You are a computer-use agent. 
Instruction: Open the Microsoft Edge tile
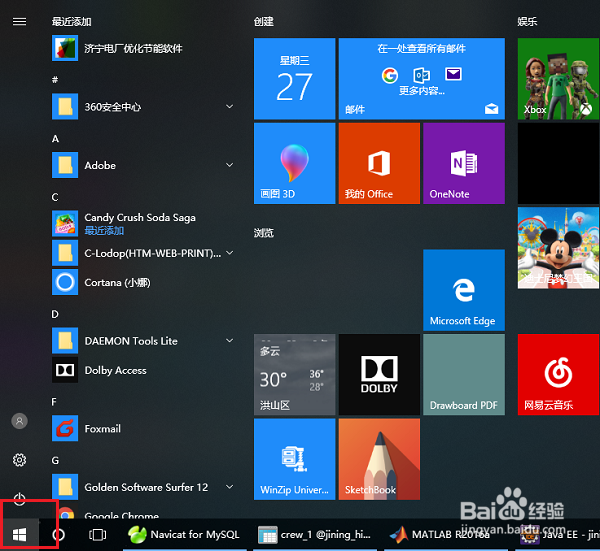(464, 290)
